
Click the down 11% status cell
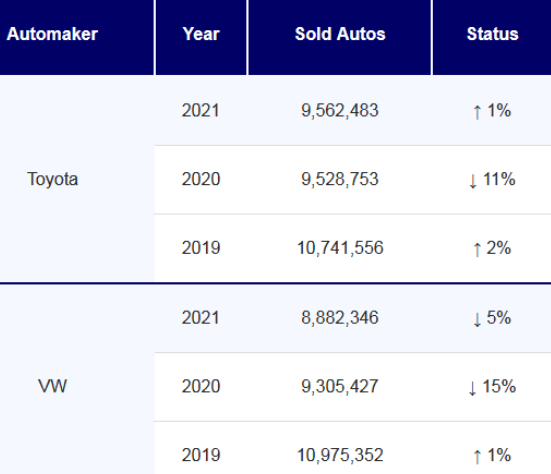point(492,179)
